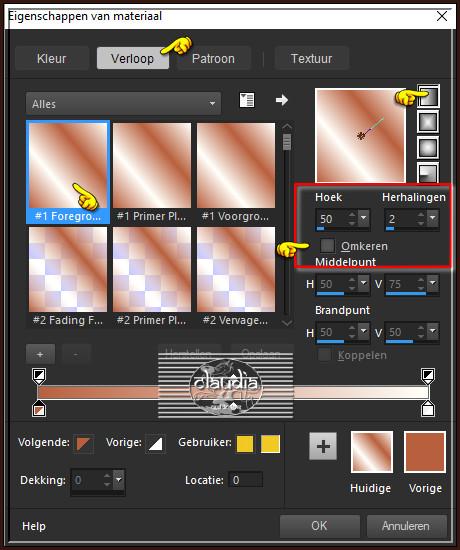Image resolution: width=460 pixels, height=550 pixels.
Task: Click the plus add-to-palette icon
Action: click(x=323, y=446)
